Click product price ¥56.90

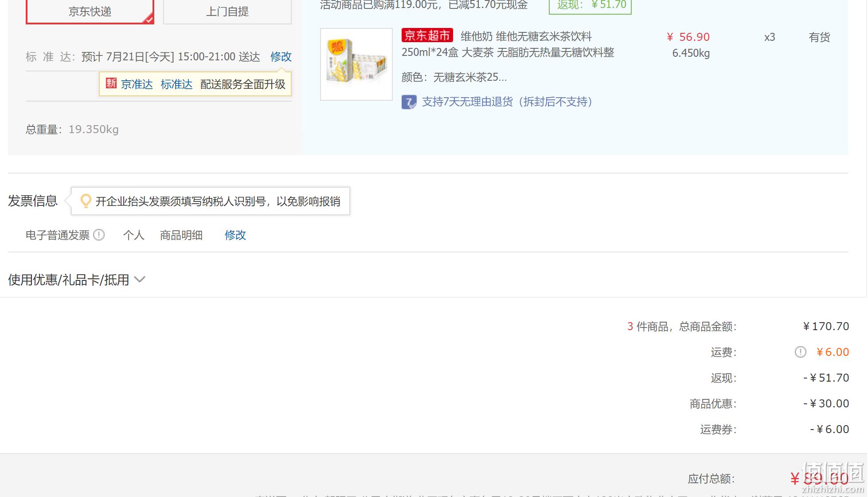tap(688, 37)
